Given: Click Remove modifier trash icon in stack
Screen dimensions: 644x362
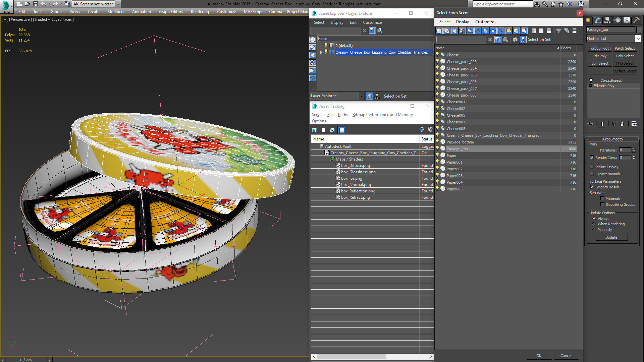Looking at the screenshot, I should tap(622, 124).
